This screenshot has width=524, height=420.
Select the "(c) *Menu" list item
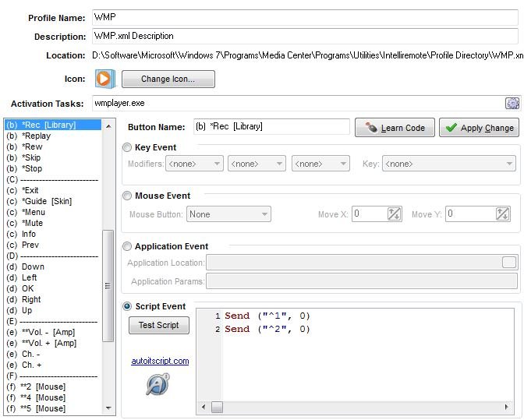coord(53,212)
